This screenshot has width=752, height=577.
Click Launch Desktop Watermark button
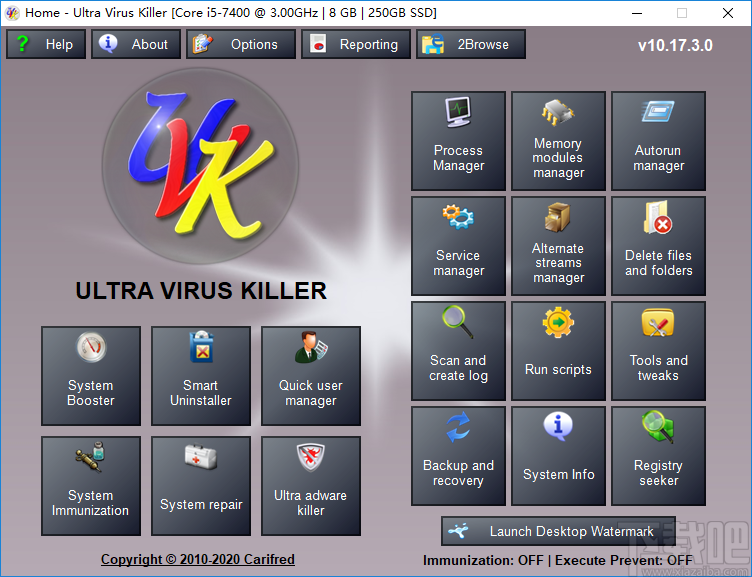(558, 531)
